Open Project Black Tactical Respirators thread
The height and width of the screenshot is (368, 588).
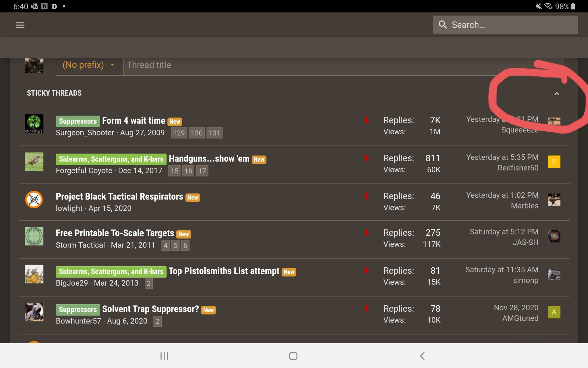119,197
